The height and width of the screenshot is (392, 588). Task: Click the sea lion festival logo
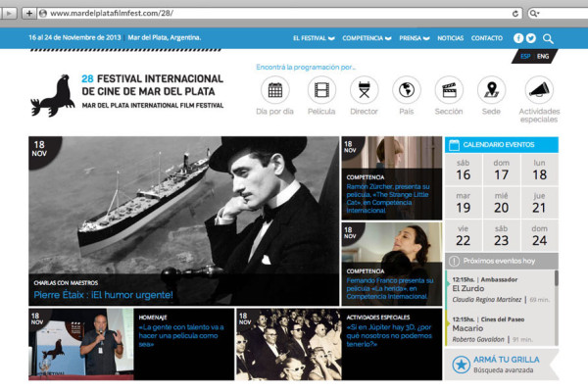pos(53,96)
